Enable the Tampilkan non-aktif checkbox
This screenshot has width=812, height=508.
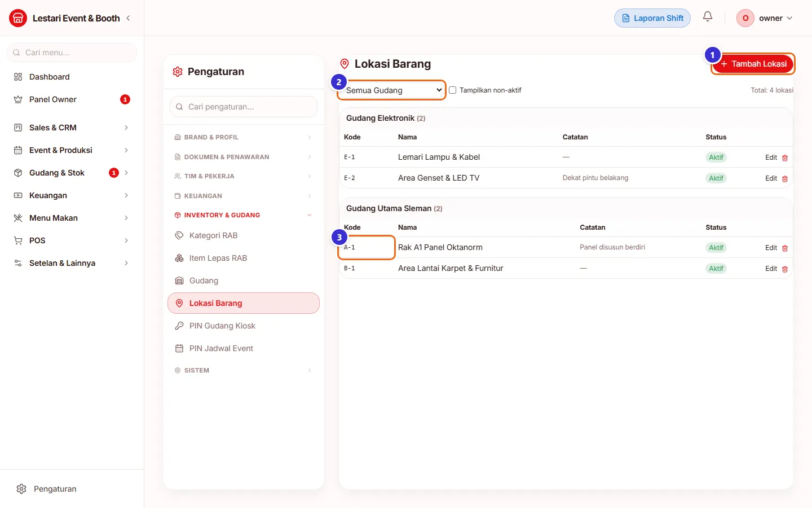452,90
